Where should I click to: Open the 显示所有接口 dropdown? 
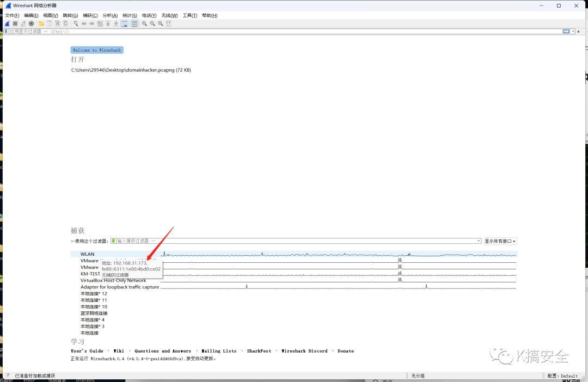(500, 241)
